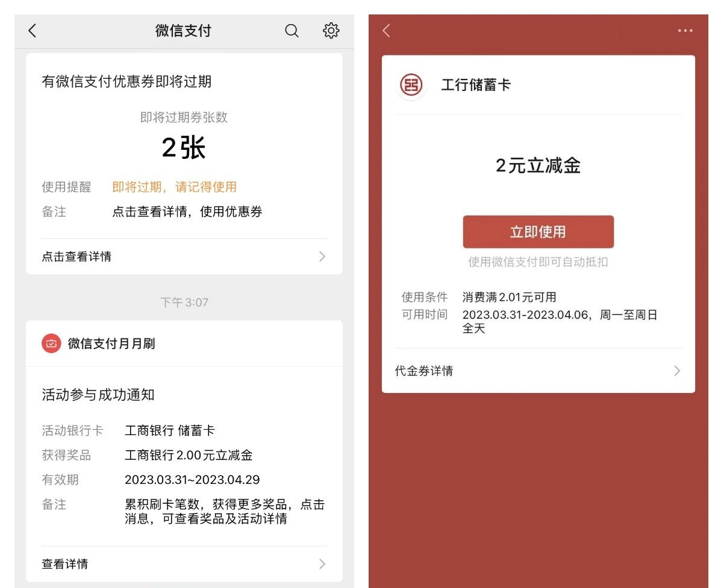The image size is (718, 588).
Task: Expand 点击查看详情 chevron
Action: click(x=322, y=256)
